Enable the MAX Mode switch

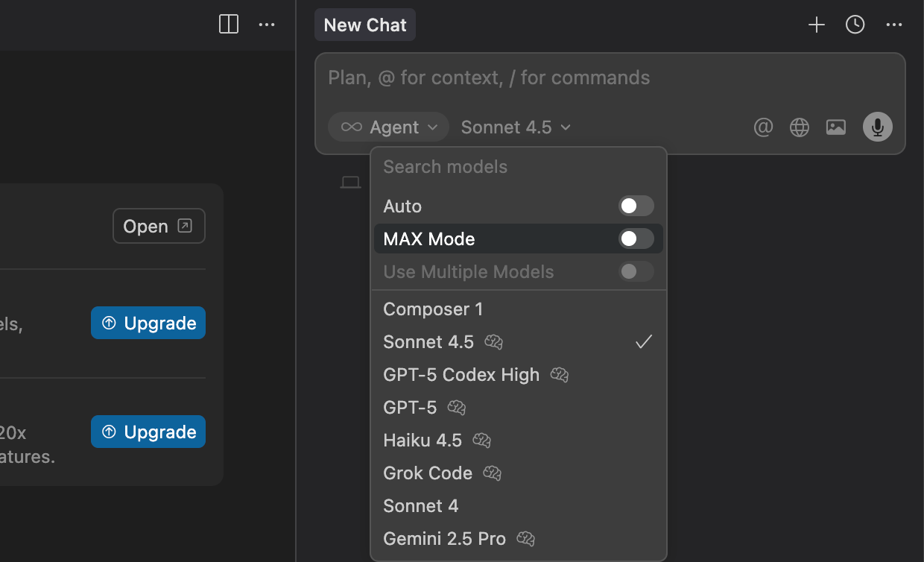636,239
